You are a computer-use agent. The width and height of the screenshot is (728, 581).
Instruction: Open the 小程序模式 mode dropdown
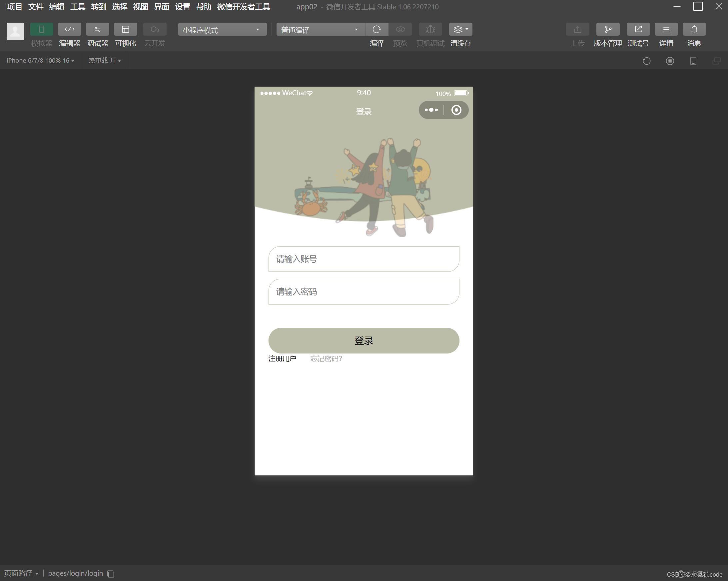coord(221,29)
